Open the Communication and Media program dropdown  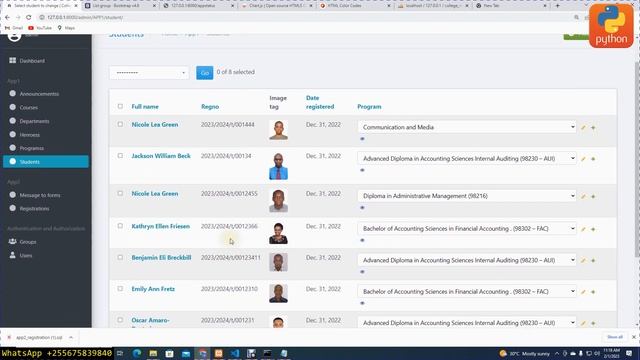(x=467, y=127)
